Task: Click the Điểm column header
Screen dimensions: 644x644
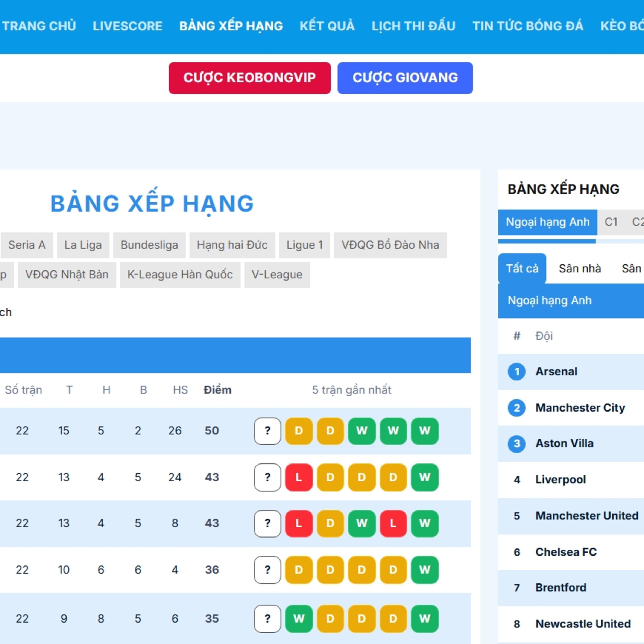Action: click(218, 390)
